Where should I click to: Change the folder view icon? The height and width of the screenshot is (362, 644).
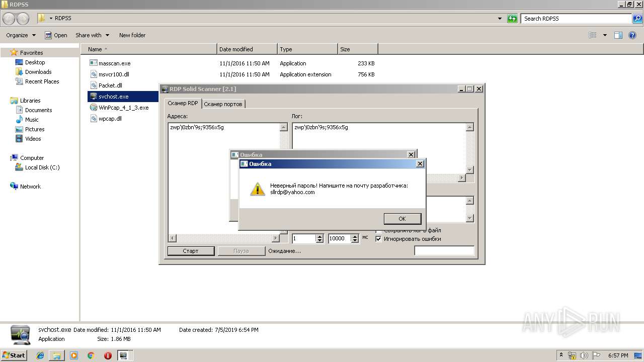[593, 35]
